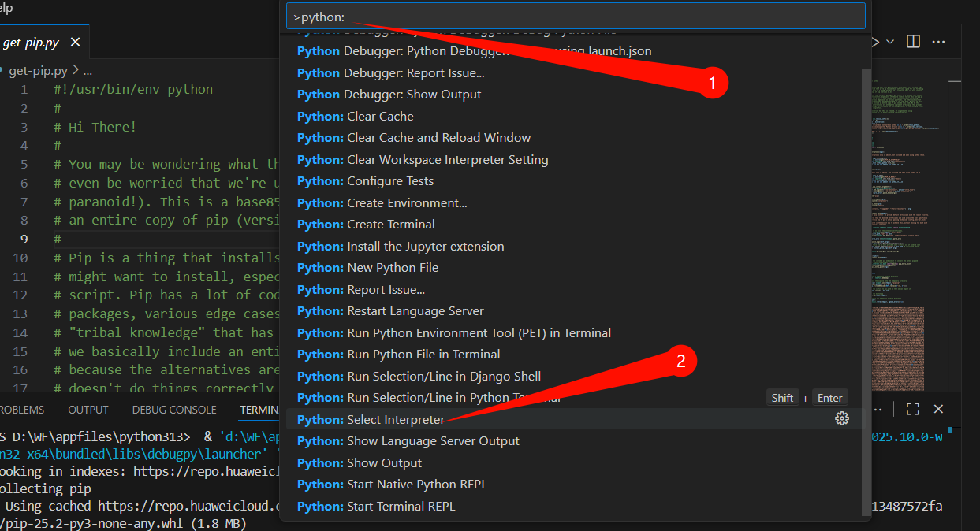Click the command palette input field
Image resolution: width=980 pixels, height=531 pixels.
pyautogui.click(x=576, y=16)
